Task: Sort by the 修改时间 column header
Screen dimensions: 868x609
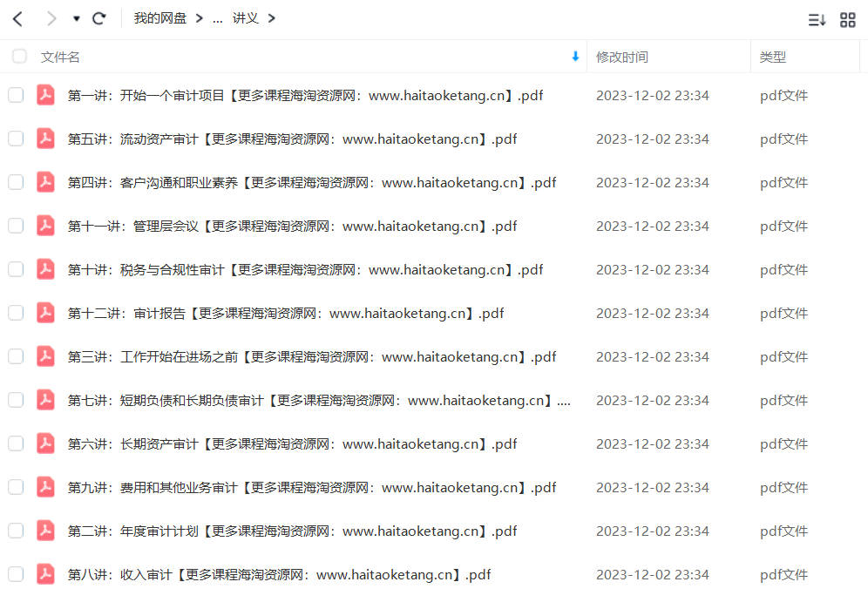Action: [621, 57]
